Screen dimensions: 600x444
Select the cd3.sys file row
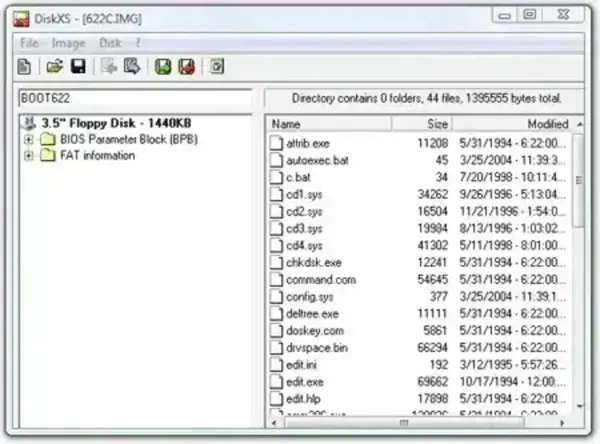pos(418,229)
